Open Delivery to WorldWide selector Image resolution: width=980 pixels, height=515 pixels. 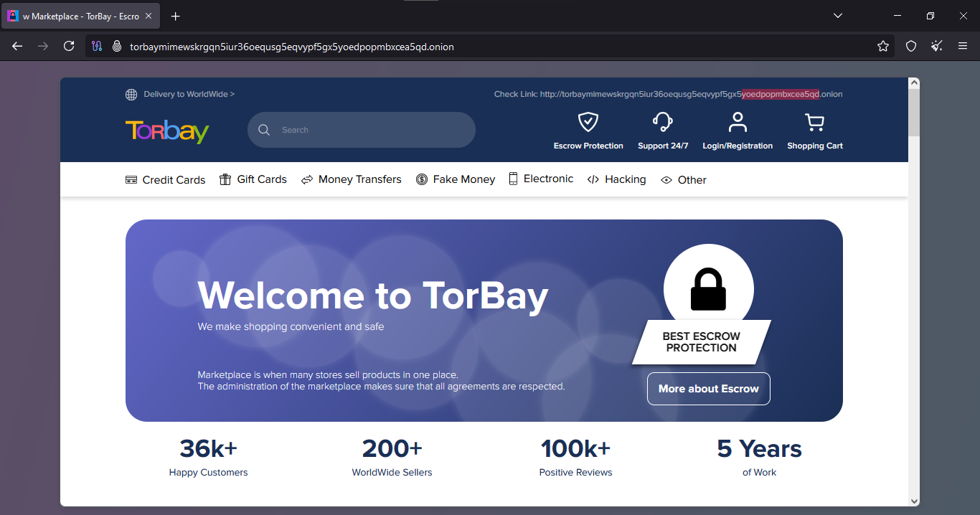[x=189, y=94]
